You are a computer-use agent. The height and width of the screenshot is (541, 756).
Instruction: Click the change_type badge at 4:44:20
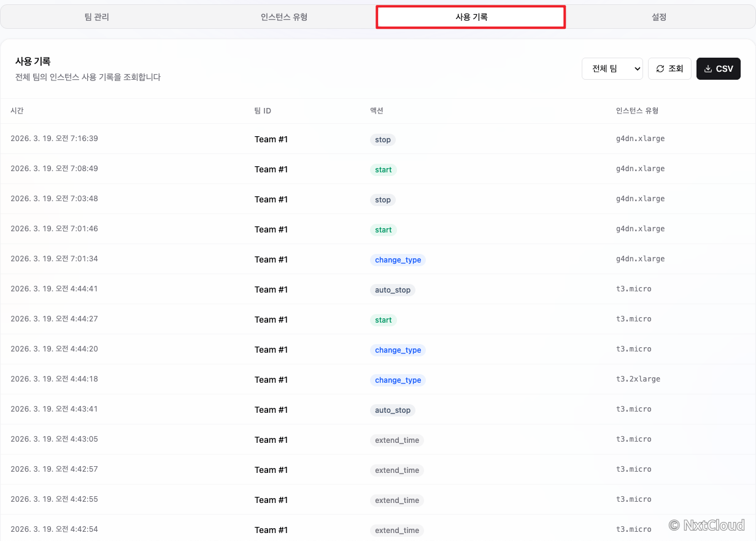(x=398, y=350)
